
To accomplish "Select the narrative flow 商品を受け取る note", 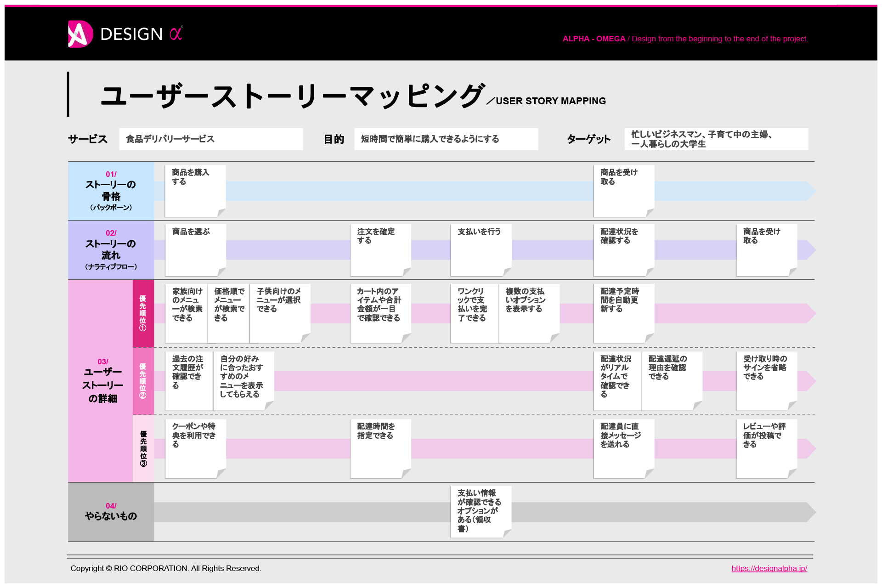I will tap(767, 250).
